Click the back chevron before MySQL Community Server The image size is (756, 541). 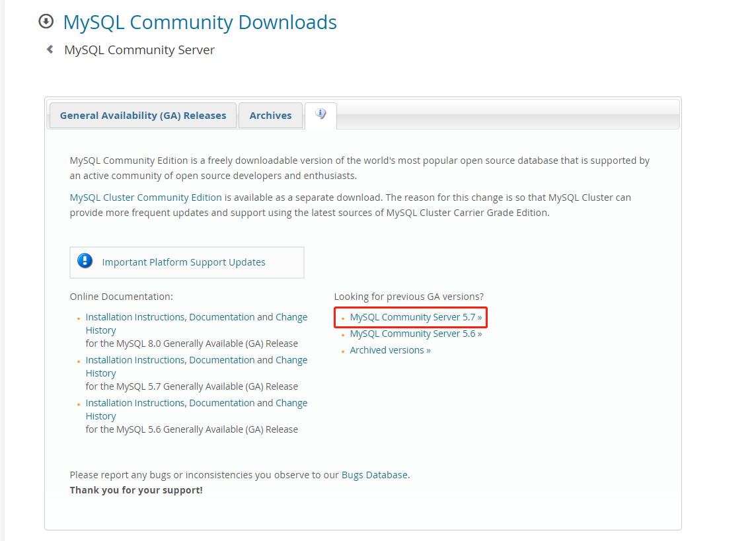pyautogui.click(x=50, y=49)
